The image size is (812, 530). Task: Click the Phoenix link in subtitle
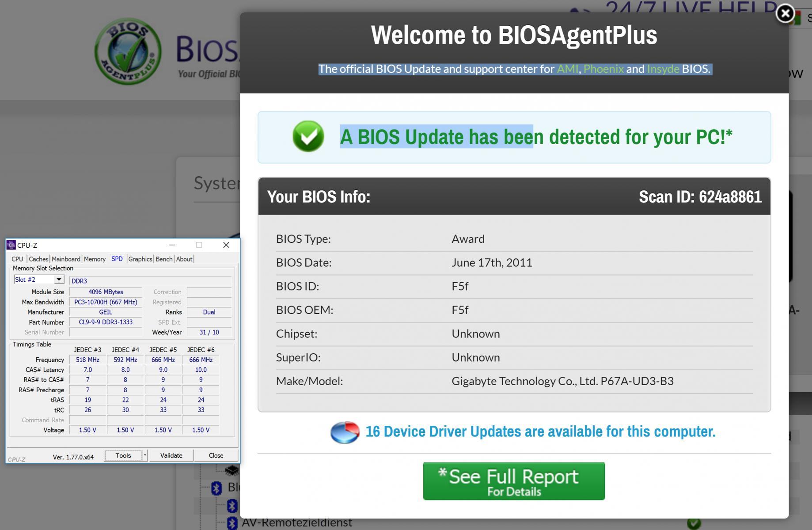tap(603, 69)
